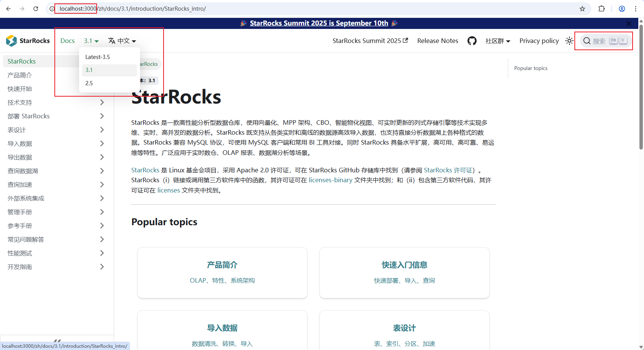Expand the 常见问题解答 sidebar chevron
The image size is (644, 350).
pos(102,239)
